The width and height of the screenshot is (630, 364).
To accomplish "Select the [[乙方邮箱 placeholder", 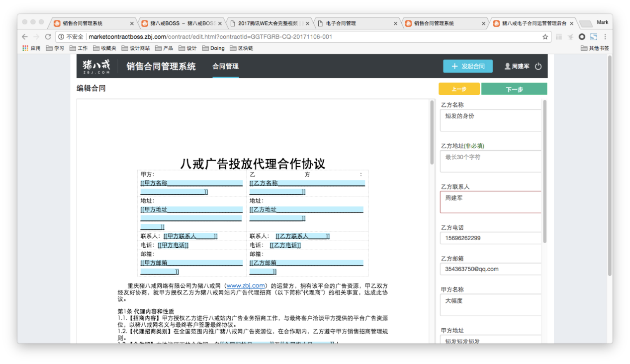I will (306, 267).
